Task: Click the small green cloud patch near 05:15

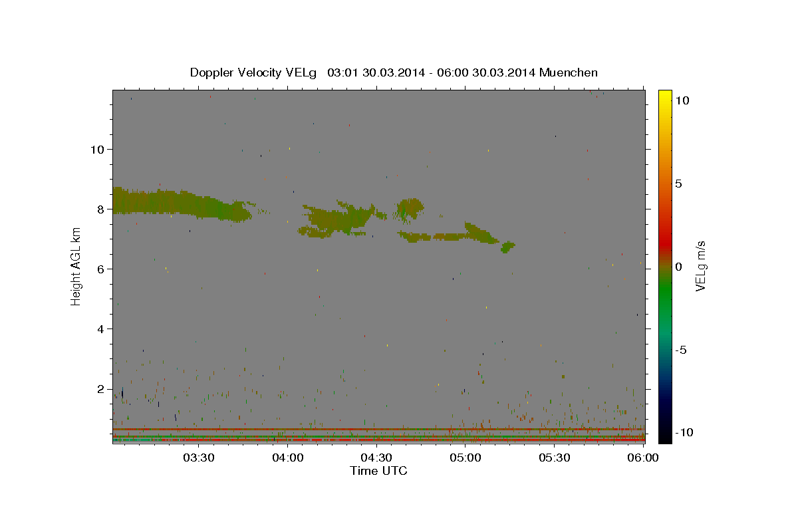Action: point(508,247)
